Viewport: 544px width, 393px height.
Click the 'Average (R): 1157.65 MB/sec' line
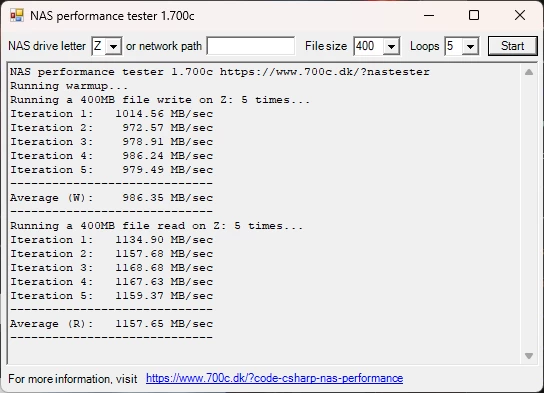(111, 324)
